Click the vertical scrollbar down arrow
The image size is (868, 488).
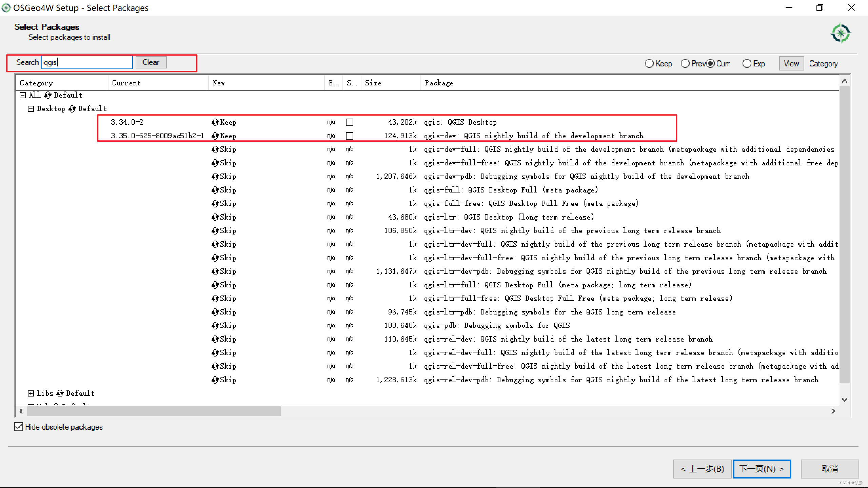click(845, 400)
